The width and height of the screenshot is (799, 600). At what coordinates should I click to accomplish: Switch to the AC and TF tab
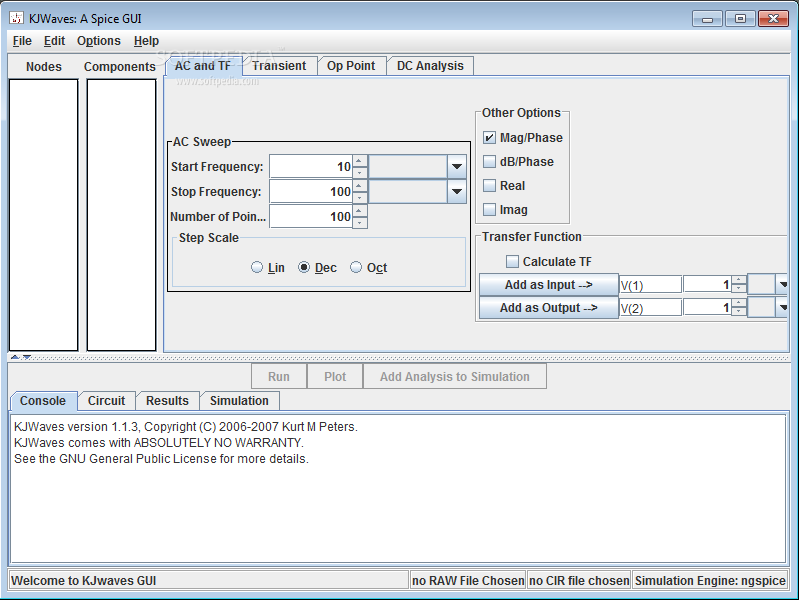coord(203,66)
